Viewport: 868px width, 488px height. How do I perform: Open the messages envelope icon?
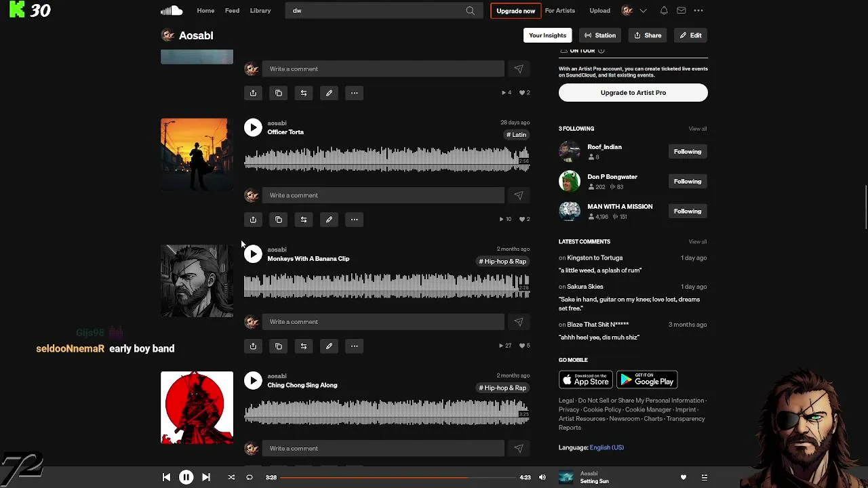tap(681, 11)
